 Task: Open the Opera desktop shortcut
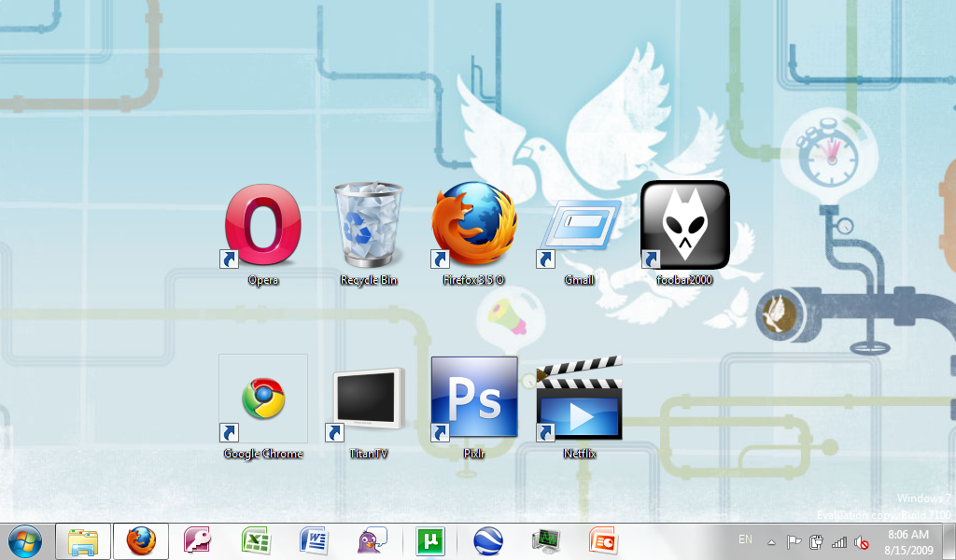[x=262, y=234]
